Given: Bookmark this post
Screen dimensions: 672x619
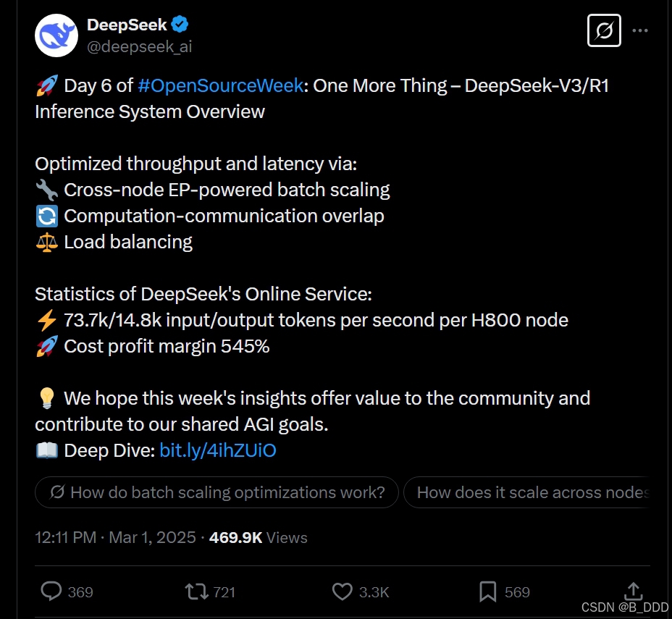Looking at the screenshot, I should (x=488, y=591).
